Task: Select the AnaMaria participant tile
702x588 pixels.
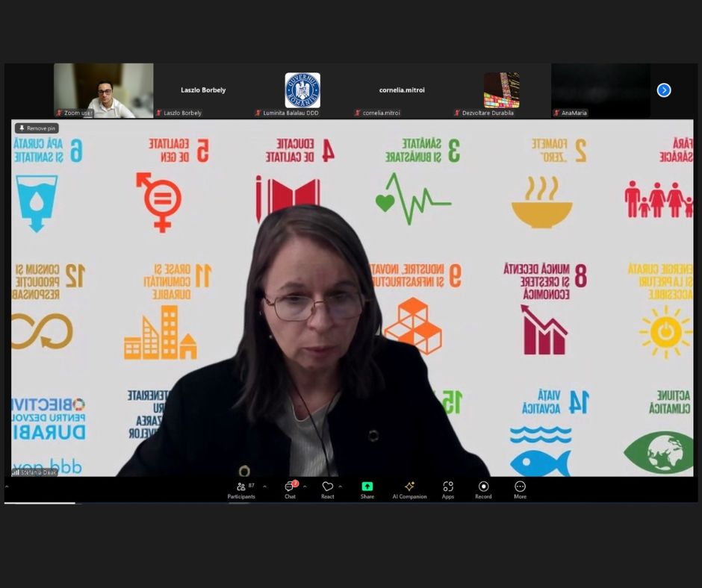Action: [x=600, y=90]
